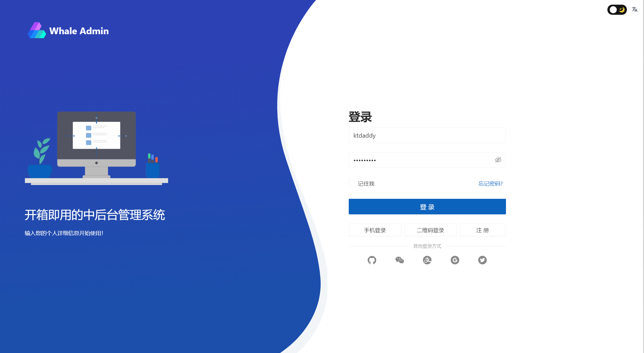
Task: Click the 忘记密码 forgot password link
Action: (x=491, y=183)
